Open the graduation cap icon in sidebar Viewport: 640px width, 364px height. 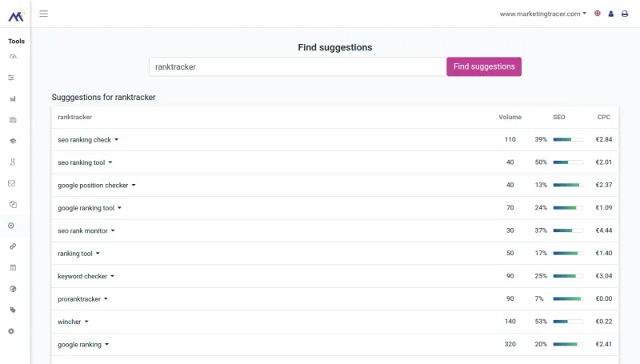click(x=13, y=141)
